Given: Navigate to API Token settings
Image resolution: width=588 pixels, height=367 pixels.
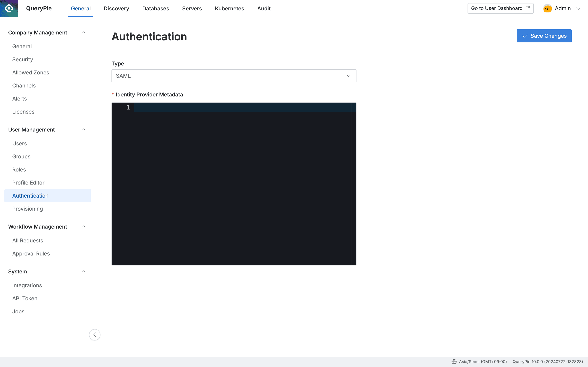Looking at the screenshot, I should [x=24, y=298].
